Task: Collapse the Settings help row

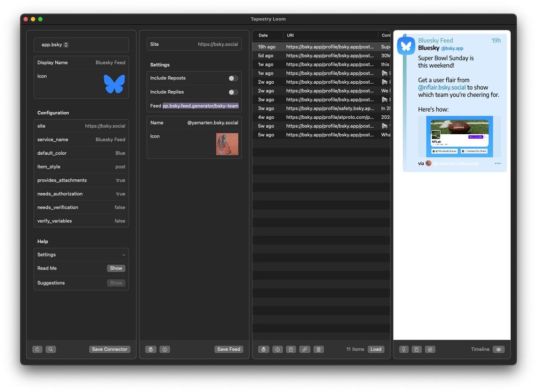Action: pos(81,255)
